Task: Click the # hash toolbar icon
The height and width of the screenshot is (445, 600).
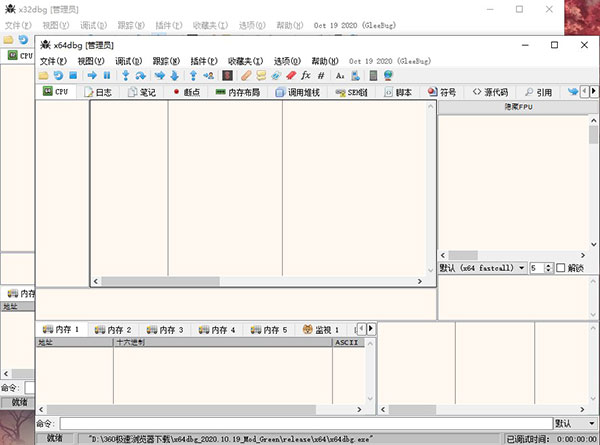Action: coord(320,75)
